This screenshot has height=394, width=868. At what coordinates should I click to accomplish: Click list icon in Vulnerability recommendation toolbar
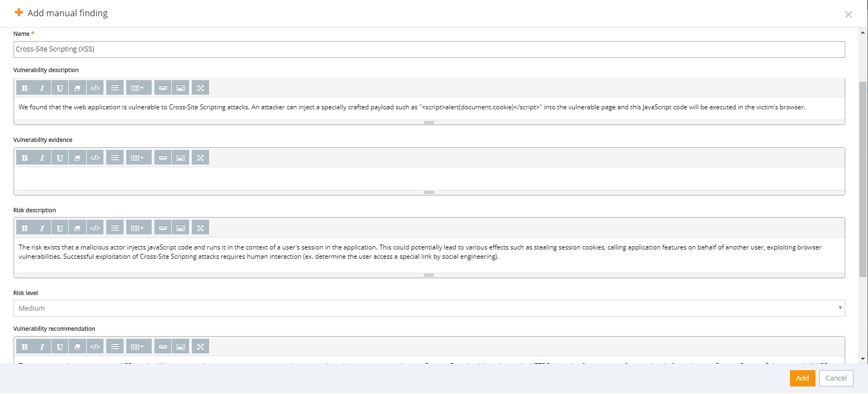click(x=115, y=346)
